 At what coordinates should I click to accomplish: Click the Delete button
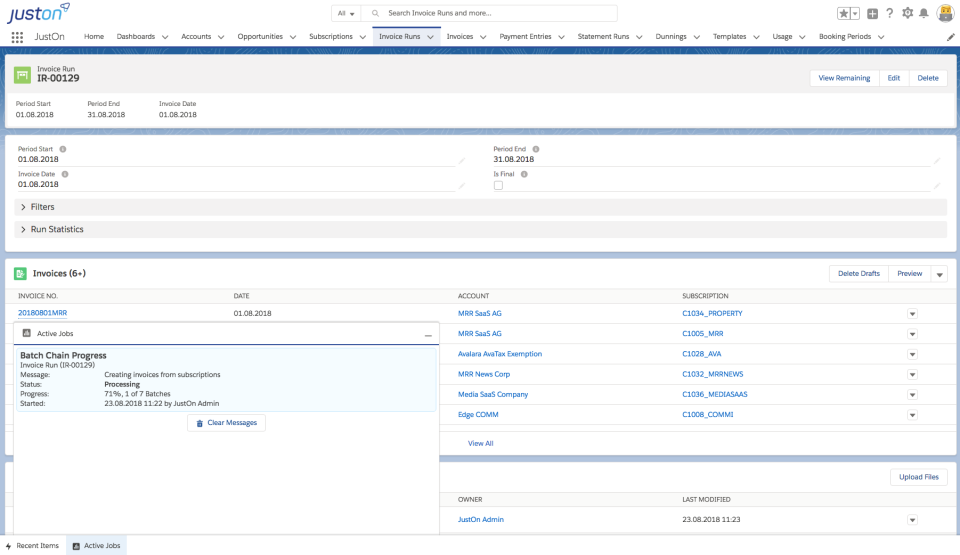coord(928,78)
